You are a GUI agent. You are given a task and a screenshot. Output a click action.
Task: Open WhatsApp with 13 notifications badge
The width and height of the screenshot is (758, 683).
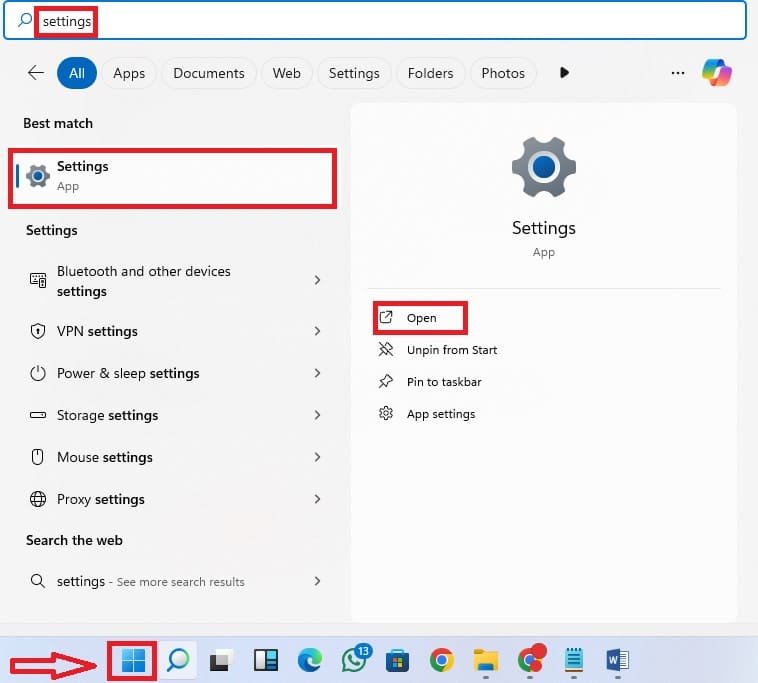[x=355, y=659]
